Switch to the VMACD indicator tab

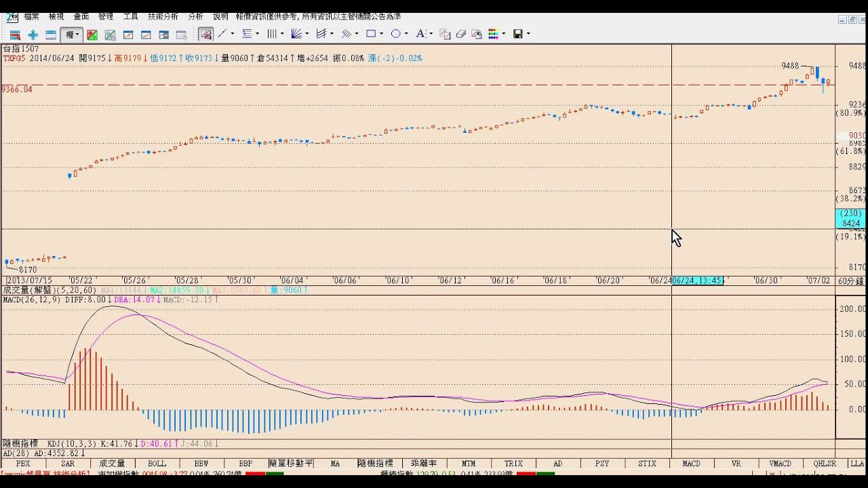tap(781, 464)
